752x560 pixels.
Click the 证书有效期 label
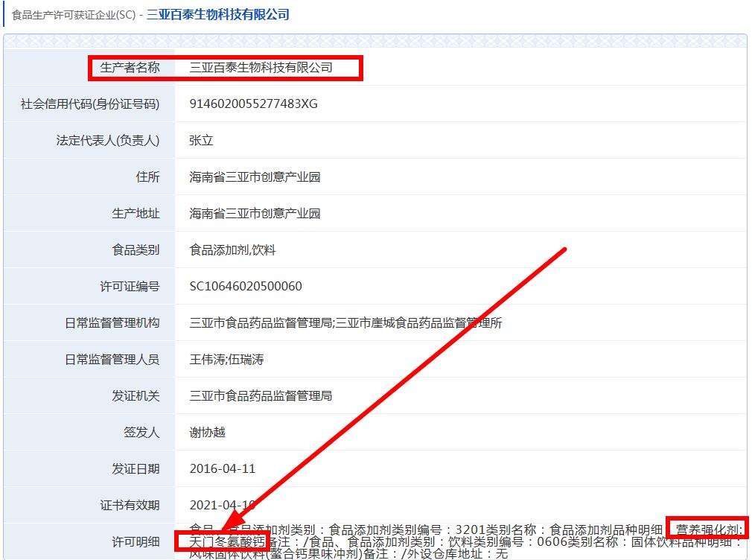point(130,506)
